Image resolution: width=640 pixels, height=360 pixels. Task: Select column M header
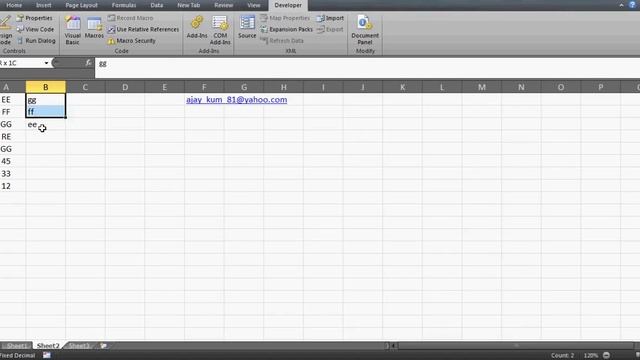(x=482, y=87)
